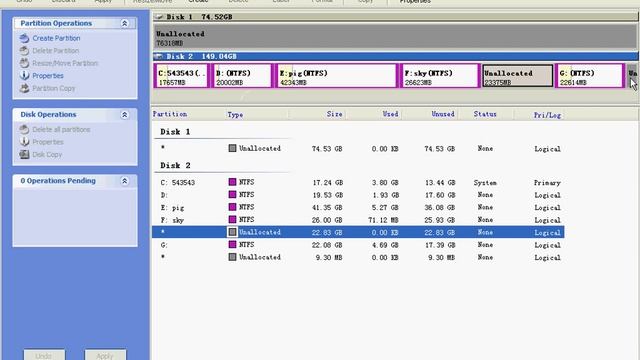Screen dimensions: 640x360
Task: Click the Disk 2 149.04GB header icon
Action: click(x=158, y=56)
